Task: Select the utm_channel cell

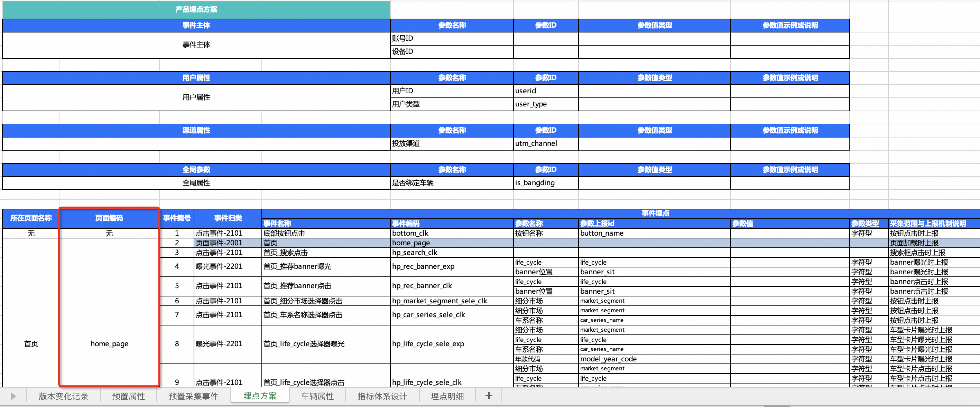Action: pos(546,144)
